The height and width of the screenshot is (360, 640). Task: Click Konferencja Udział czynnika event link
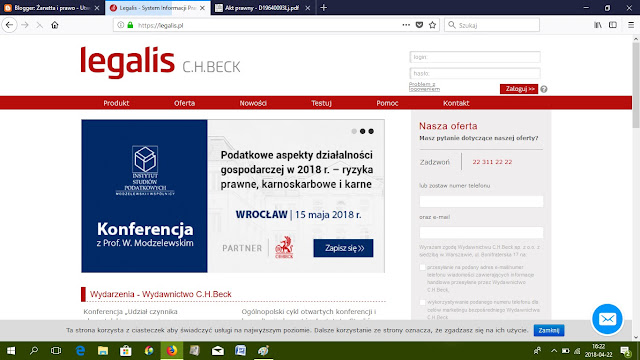[131, 312]
